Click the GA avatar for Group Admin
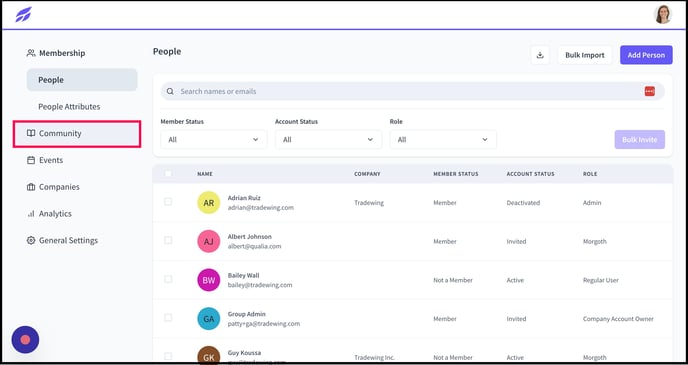688x365 pixels. [x=208, y=319]
